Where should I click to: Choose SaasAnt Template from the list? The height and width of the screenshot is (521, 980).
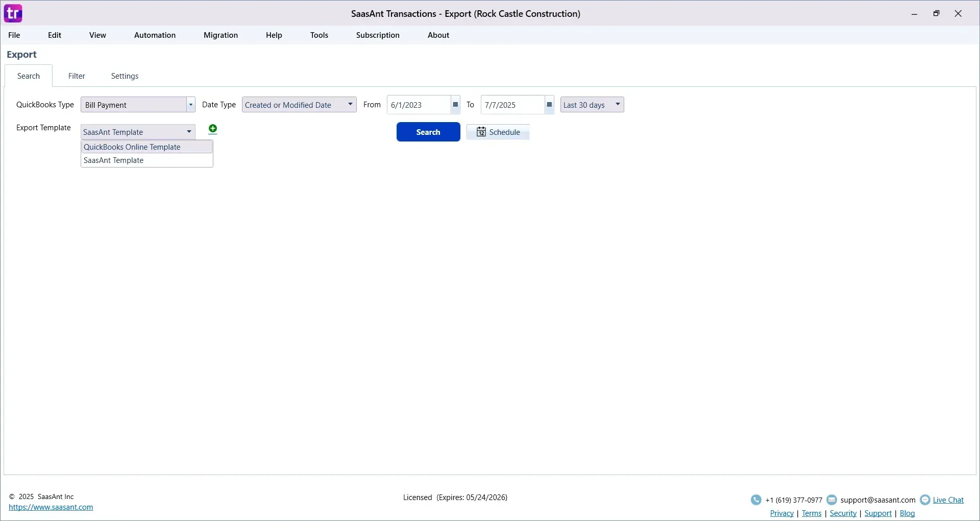147,160
